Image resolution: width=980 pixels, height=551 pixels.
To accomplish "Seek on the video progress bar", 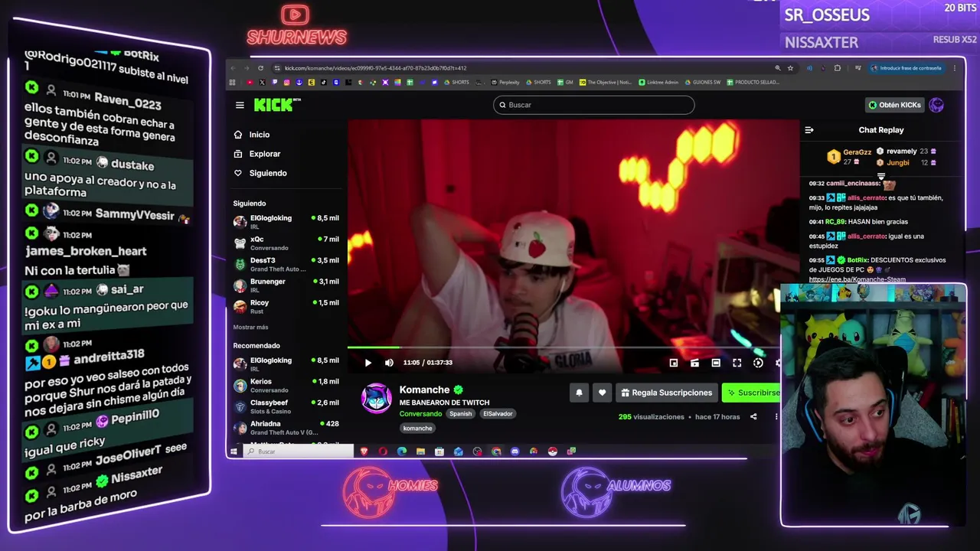I will tap(573, 347).
